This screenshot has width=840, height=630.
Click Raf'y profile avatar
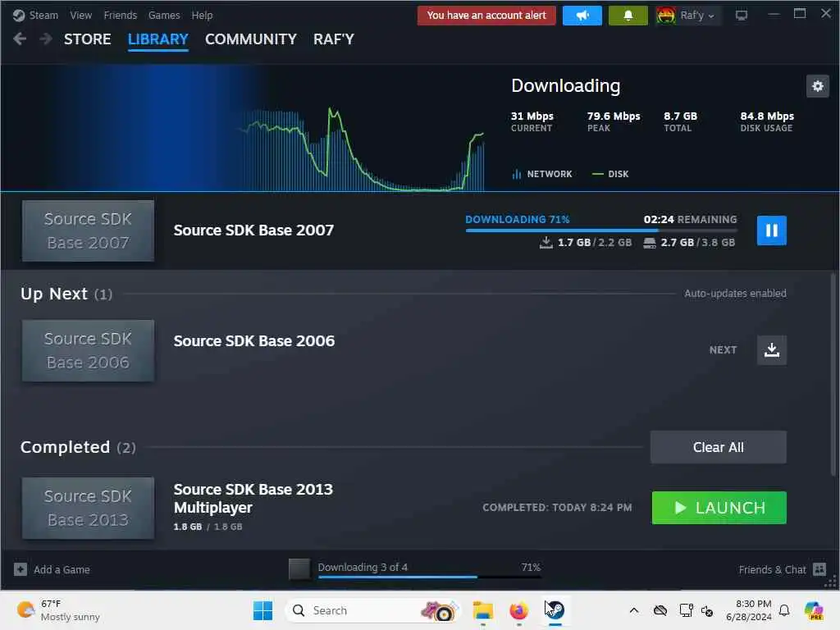(666, 16)
